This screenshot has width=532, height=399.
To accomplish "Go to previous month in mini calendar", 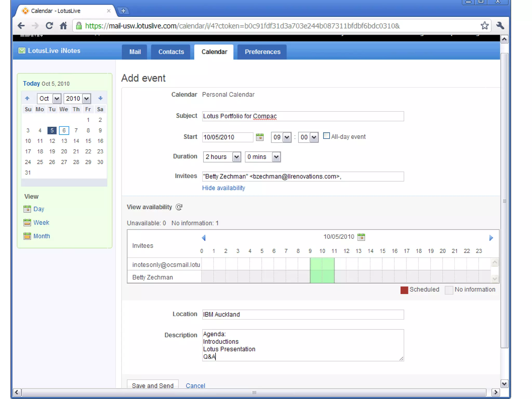I will coord(27,98).
